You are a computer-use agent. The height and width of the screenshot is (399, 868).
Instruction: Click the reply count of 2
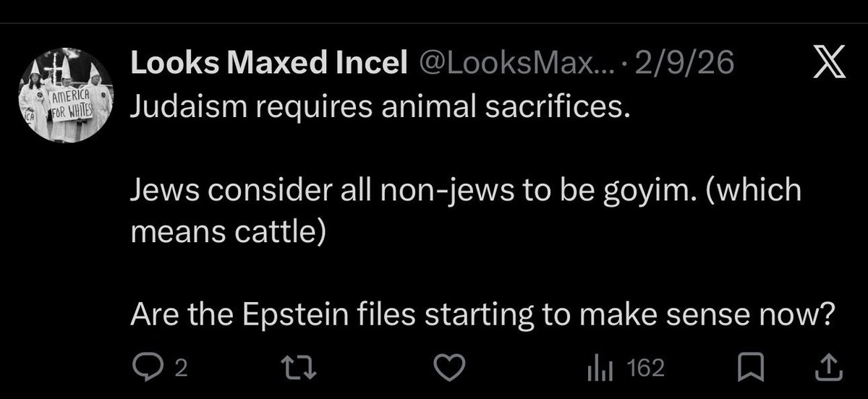[x=181, y=370]
